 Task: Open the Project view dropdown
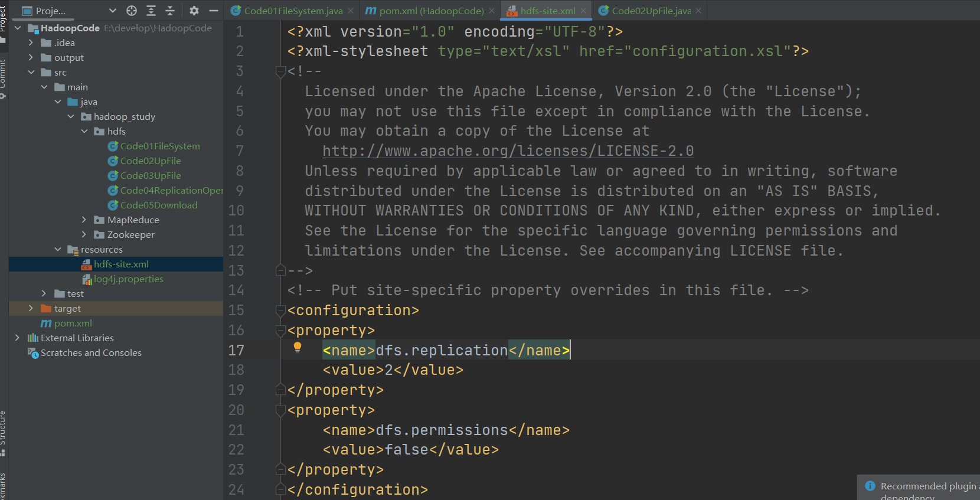pyautogui.click(x=113, y=11)
